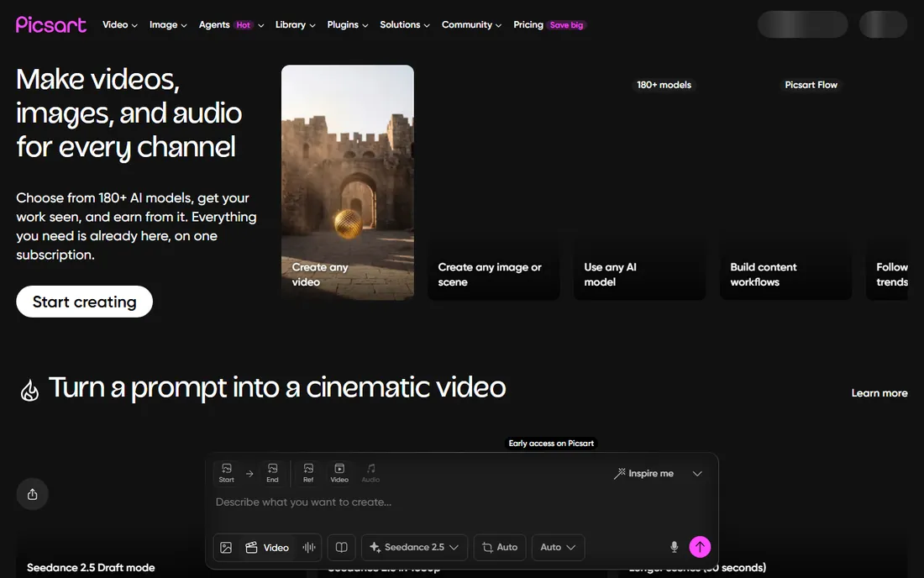Viewport: 924px width, 578px height.
Task: Switch to image generation mode icon
Action: (226, 548)
